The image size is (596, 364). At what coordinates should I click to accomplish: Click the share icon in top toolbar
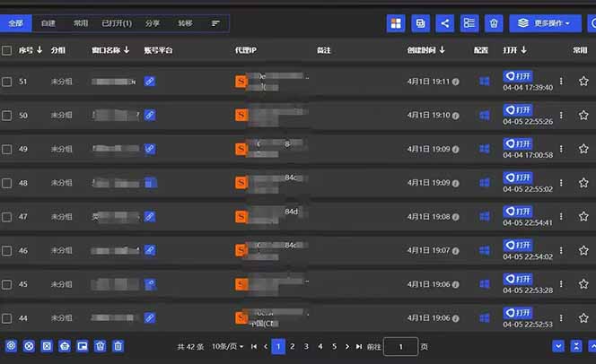click(x=444, y=23)
